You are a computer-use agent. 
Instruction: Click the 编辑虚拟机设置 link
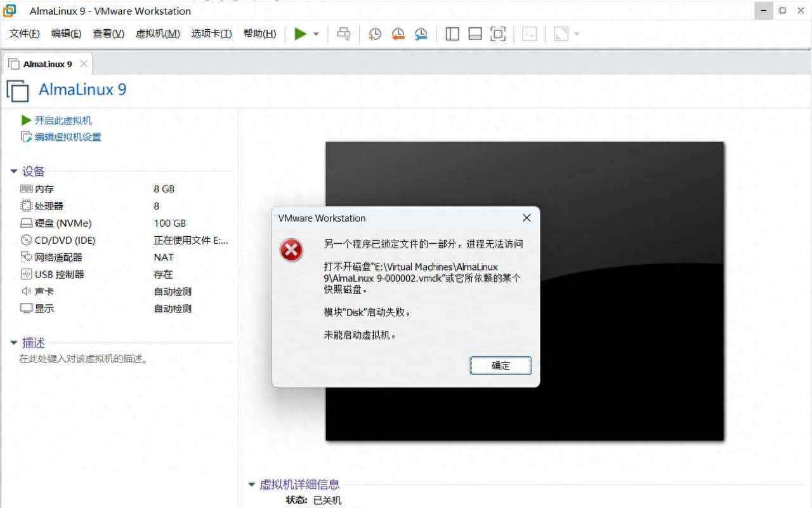pyautogui.click(x=66, y=137)
